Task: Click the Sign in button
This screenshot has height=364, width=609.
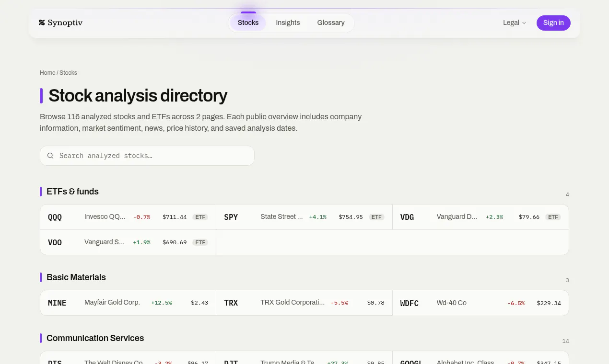Action: click(553, 23)
